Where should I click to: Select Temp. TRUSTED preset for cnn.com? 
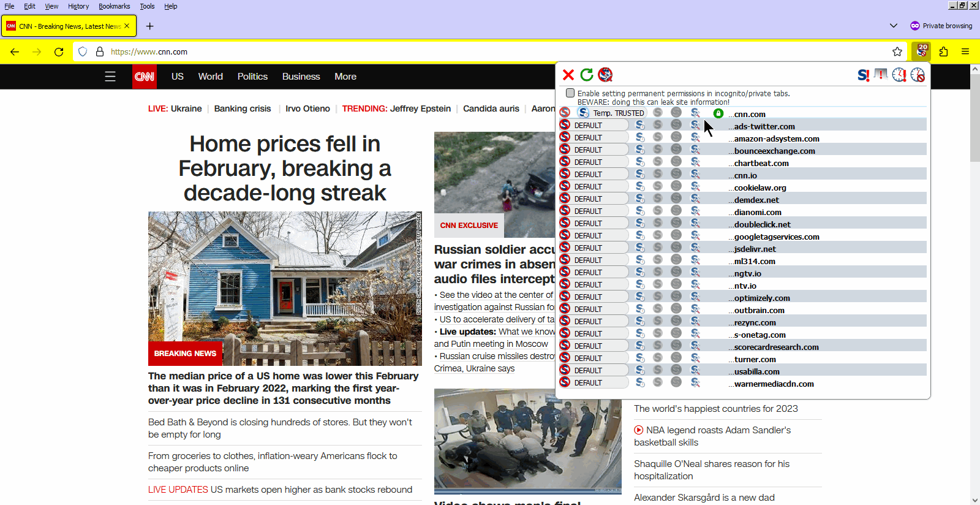[x=612, y=113]
